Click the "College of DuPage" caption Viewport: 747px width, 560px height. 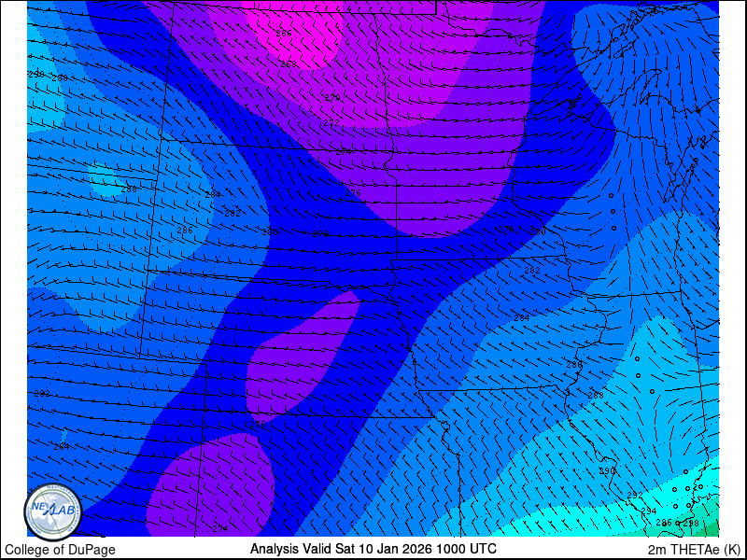pyautogui.click(x=60, y=550)
